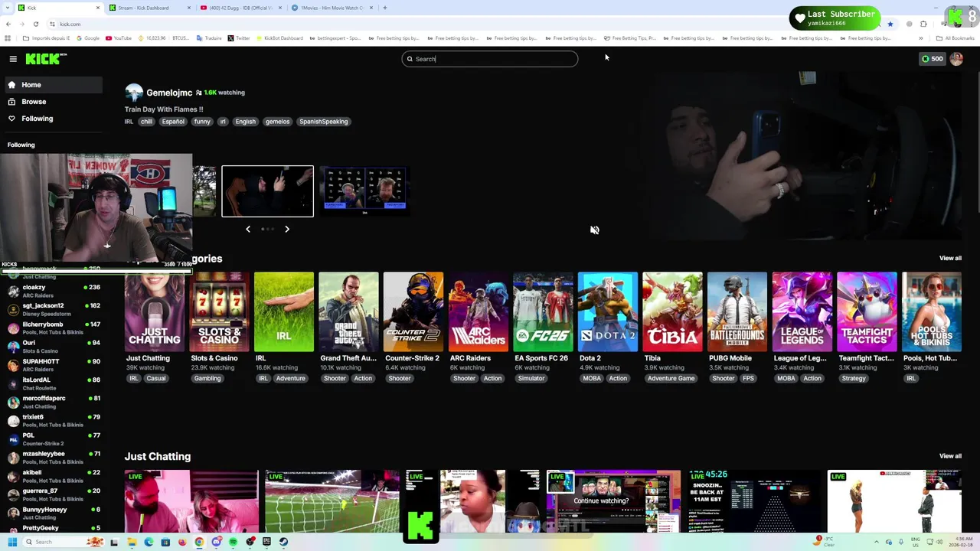Screen dimensions: 980x551
Task: Click the SpanishSpeaking stream tag
Action: point(323,122)
